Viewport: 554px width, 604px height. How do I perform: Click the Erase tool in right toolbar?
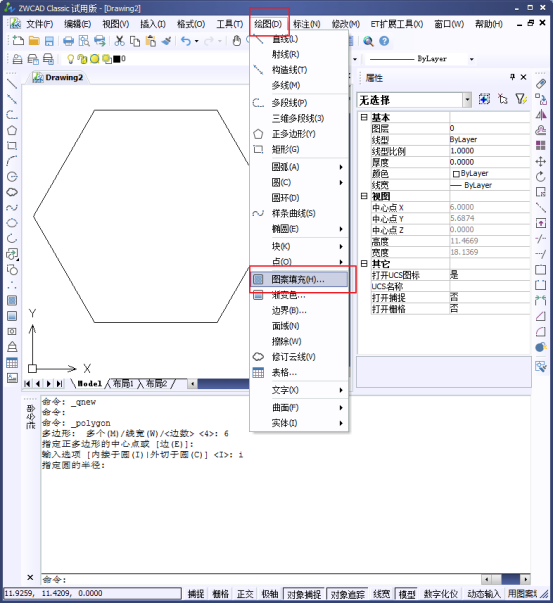pyautogui.click(x=541, y=84)
